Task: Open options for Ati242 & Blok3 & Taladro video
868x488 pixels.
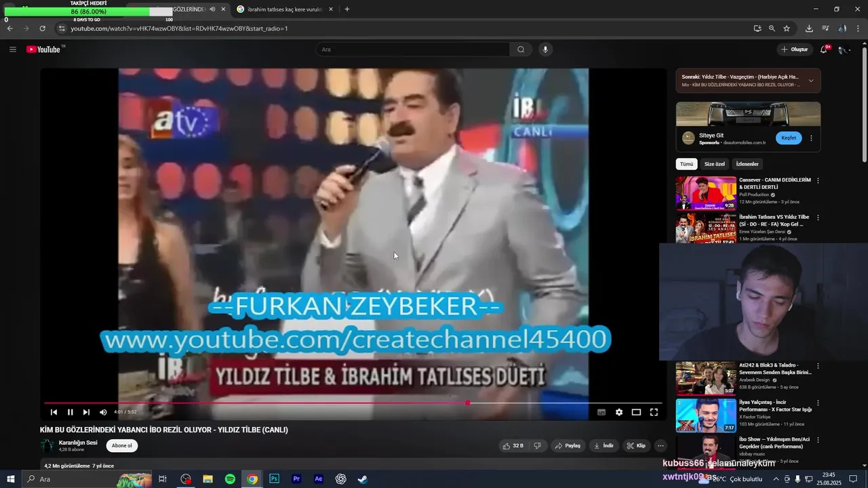Action: click(x=818, y=366)
